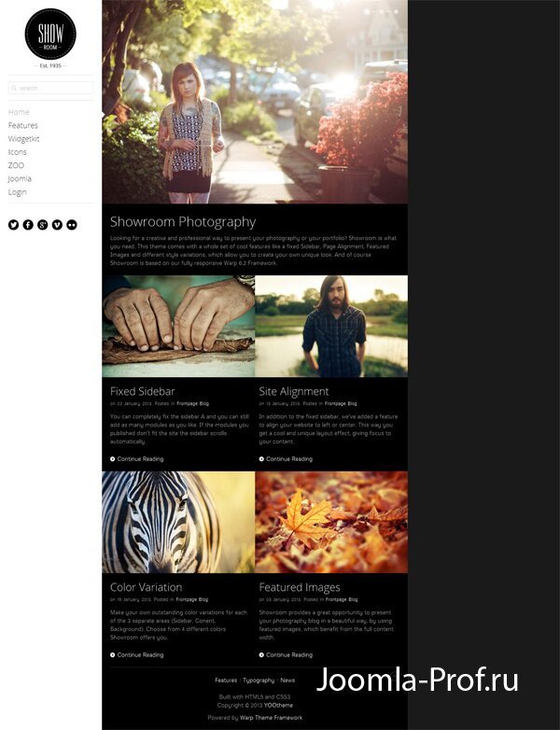The width and height of the screenshot is (560, 730).
Task: Click the Showroom circular logo
Action: coord(50,34)
